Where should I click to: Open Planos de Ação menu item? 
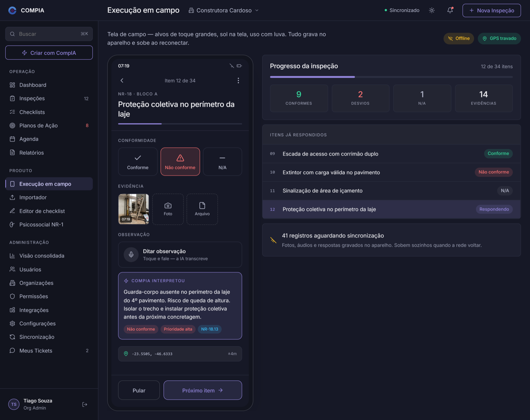(x=49, y=126)
